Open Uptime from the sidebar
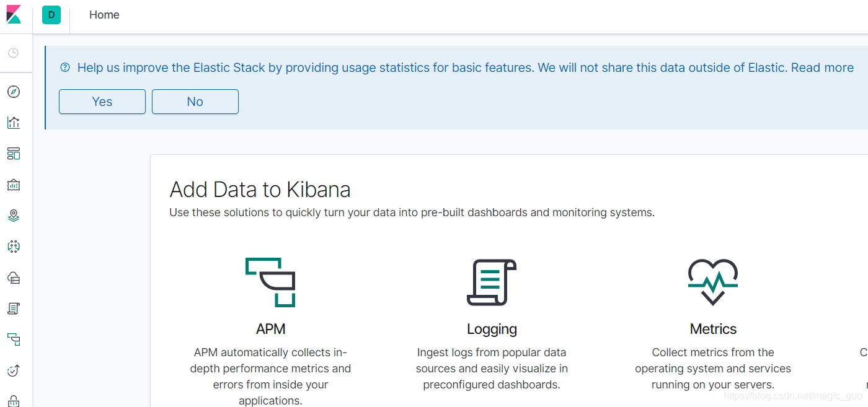 pos(14,370)
